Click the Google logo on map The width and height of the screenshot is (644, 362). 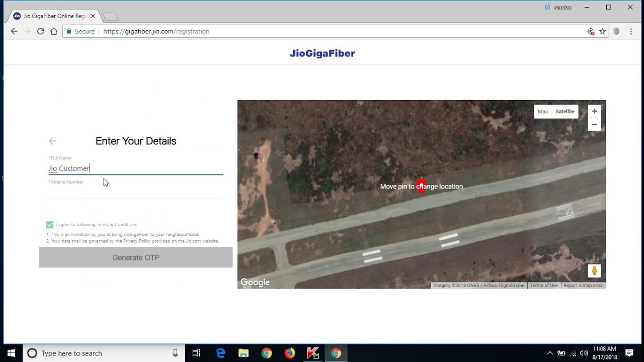click(255, 283)
